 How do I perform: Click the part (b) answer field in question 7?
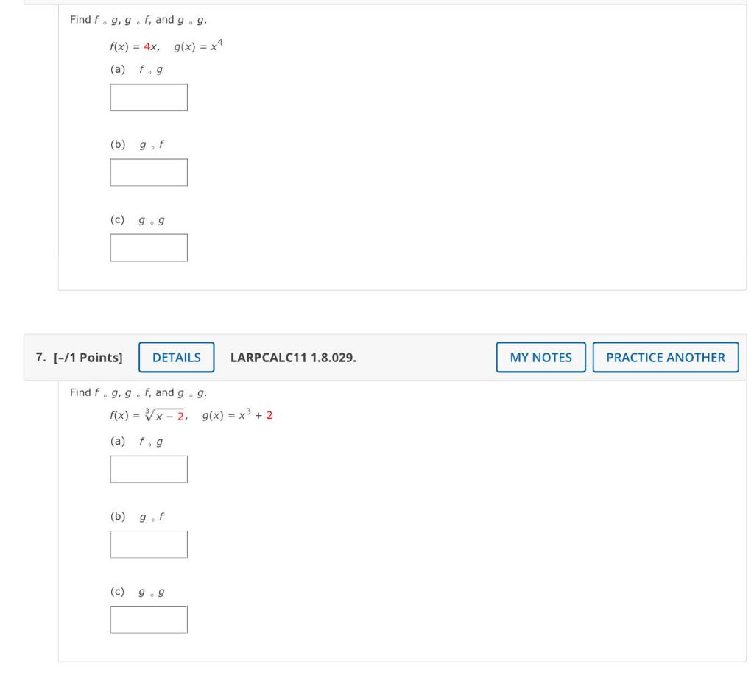(x=149, y=544)
